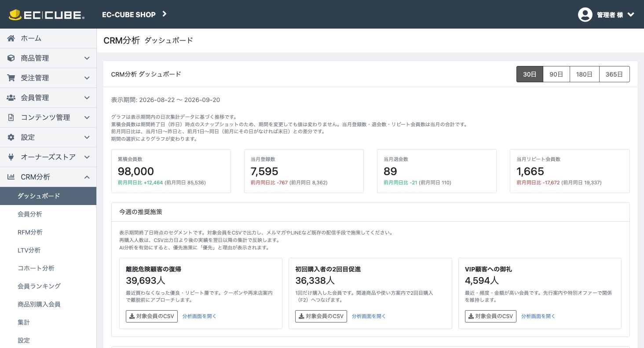Expand the オーナーズストア menu chevron
This screenshot has width=644, height=348.
click(87, 157)
